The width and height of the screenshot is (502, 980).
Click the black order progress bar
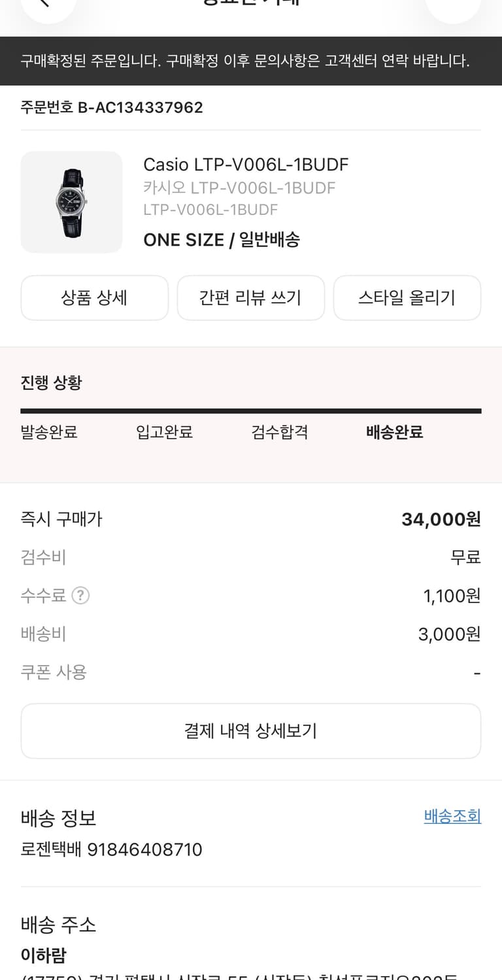tap(251, 411)
